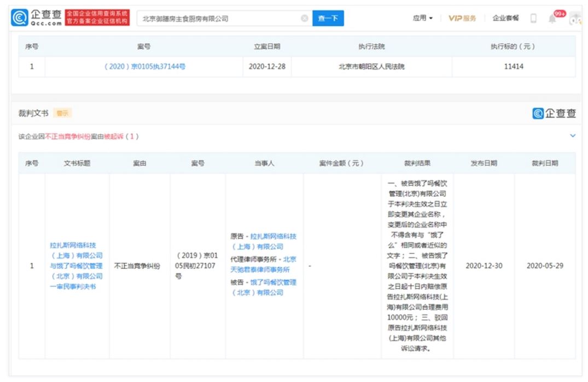Screen dimensions: 588x382
Task: Click the blue 查一下 search button
Action: pyautogui.click(x=328, y=18)
